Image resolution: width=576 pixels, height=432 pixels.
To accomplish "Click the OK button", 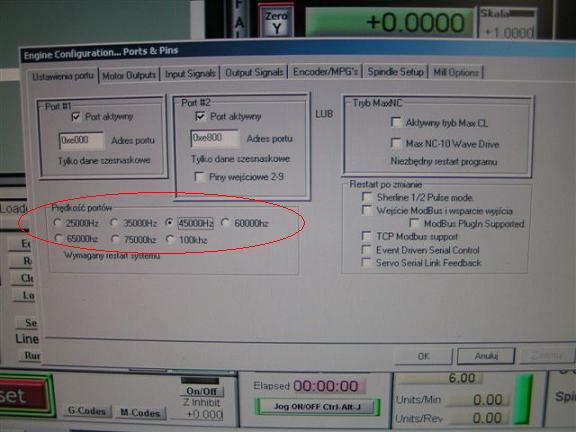I will pyautogui.click(x=423, y=356).
